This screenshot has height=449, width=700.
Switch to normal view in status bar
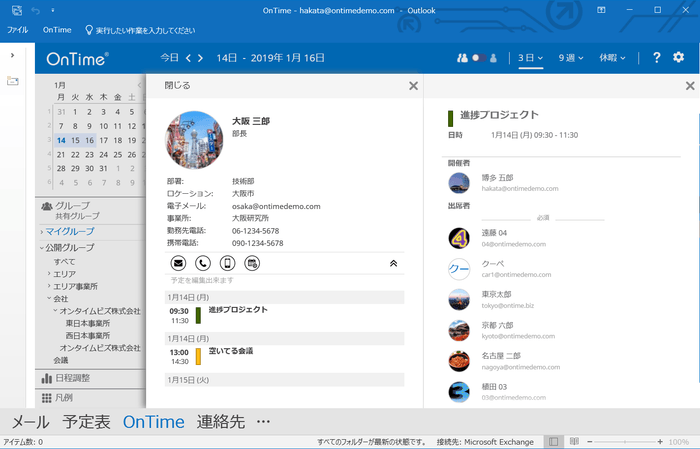click(x=553, y=441)
